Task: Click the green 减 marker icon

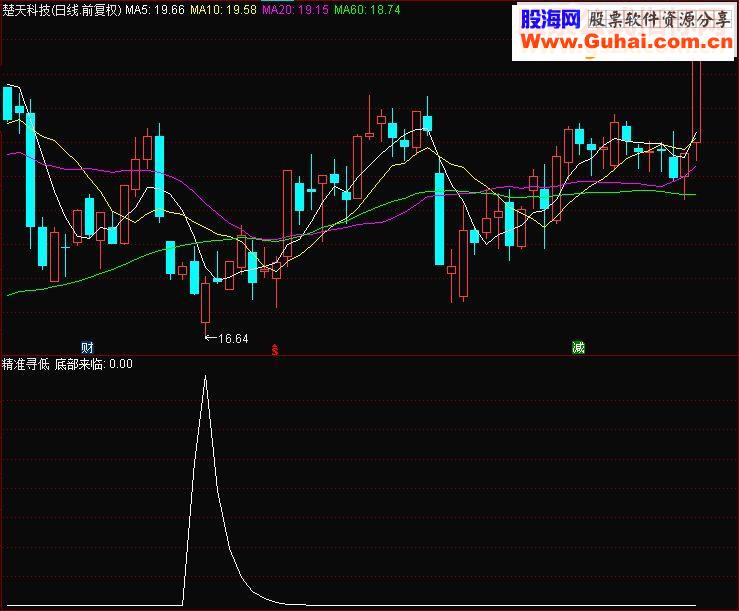Action: click(578, 347)
